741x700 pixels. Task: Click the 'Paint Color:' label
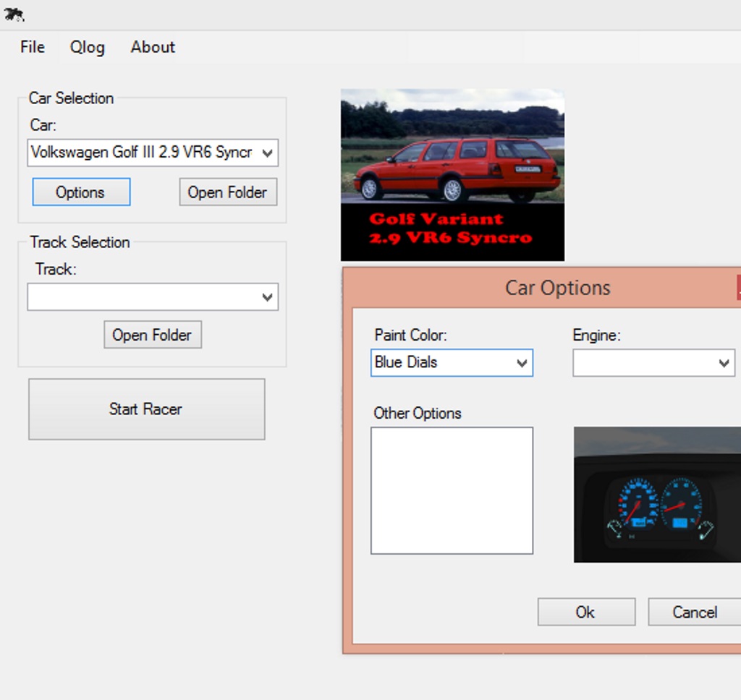[410, 336]
